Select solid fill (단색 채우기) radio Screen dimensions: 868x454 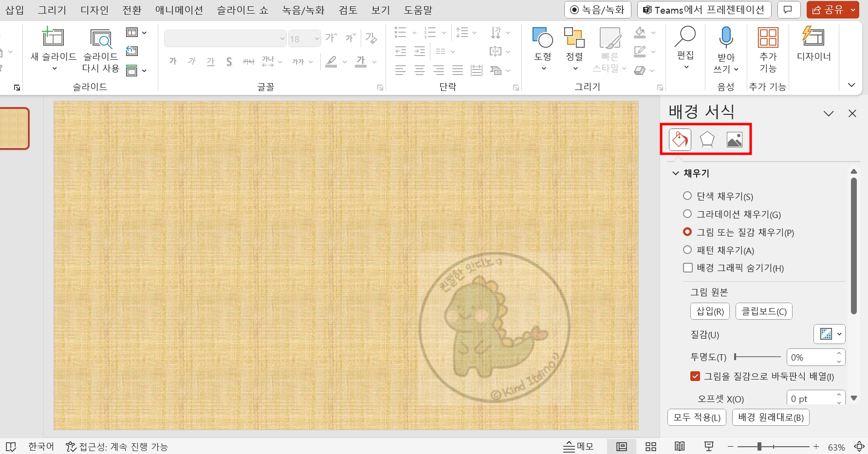pos(687,196)
